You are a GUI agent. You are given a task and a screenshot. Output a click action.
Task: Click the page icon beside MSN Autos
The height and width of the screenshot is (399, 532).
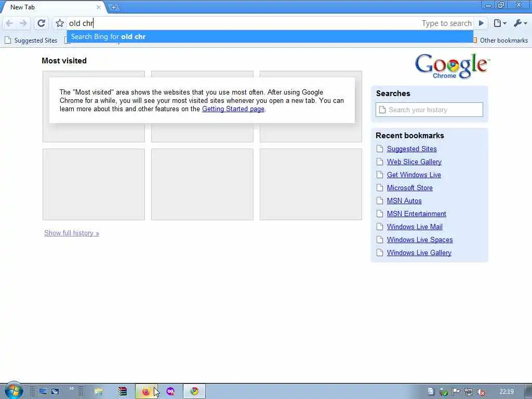pyautogui.click(x=380, y=201)
